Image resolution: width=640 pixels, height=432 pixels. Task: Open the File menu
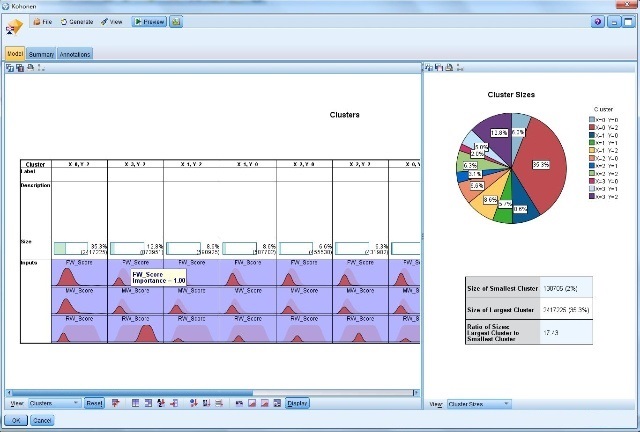42,20
